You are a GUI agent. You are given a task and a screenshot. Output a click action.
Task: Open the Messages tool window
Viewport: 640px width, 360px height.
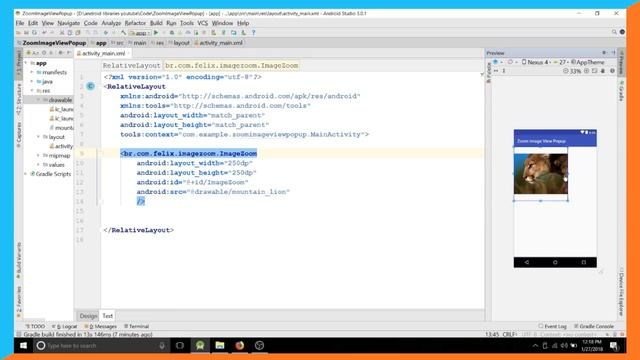tap(100, 327)
